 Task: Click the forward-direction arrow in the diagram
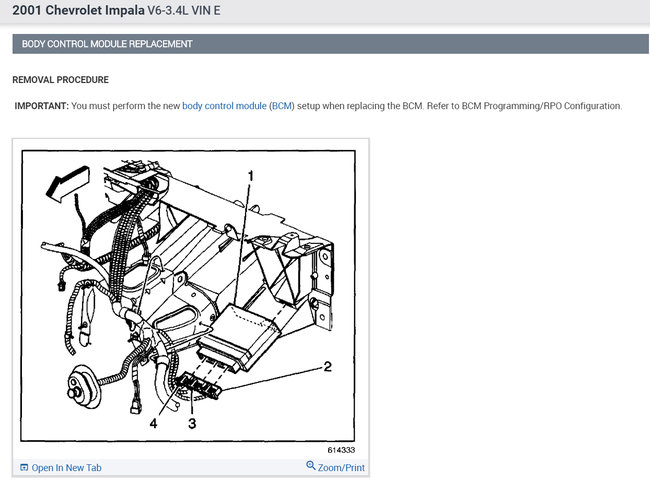[x=68, y=183]
